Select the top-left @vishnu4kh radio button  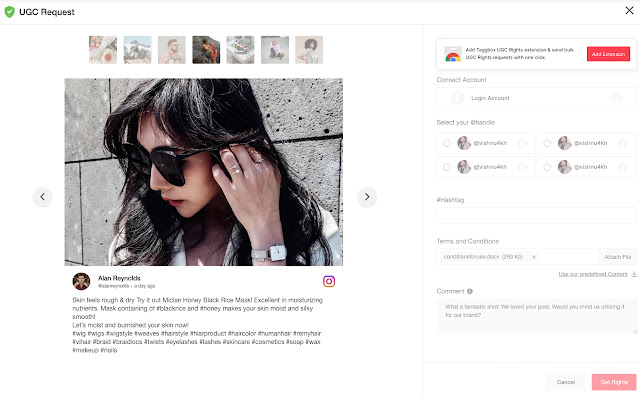[x=447, y=143]
